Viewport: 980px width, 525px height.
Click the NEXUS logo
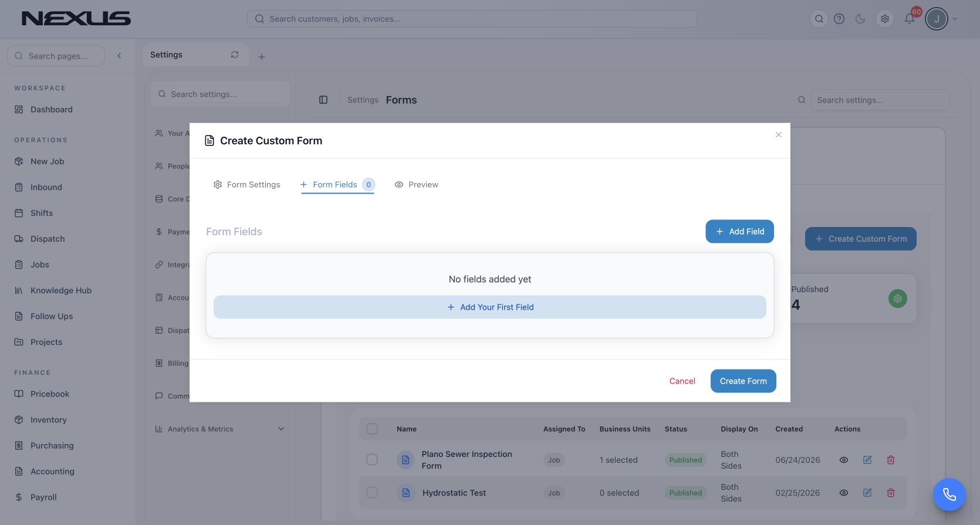(76, 19)
